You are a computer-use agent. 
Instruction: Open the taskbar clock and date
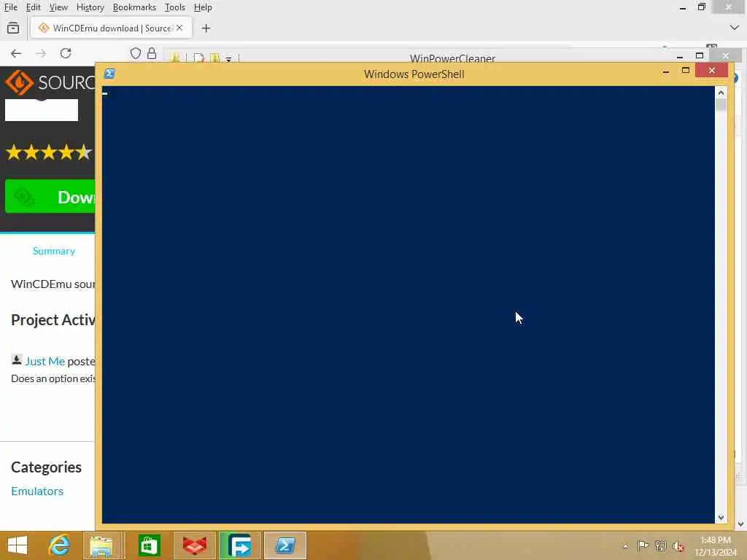click(x=716, y=546)
